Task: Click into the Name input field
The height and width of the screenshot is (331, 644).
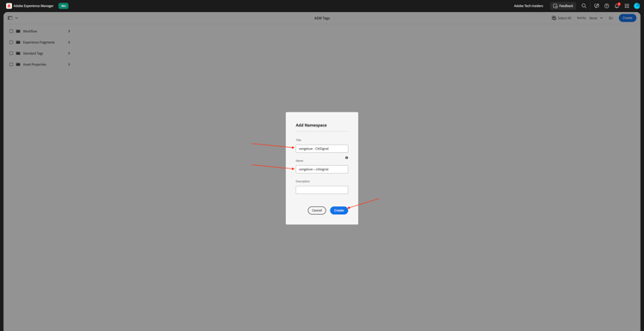Action: [322, 169]
